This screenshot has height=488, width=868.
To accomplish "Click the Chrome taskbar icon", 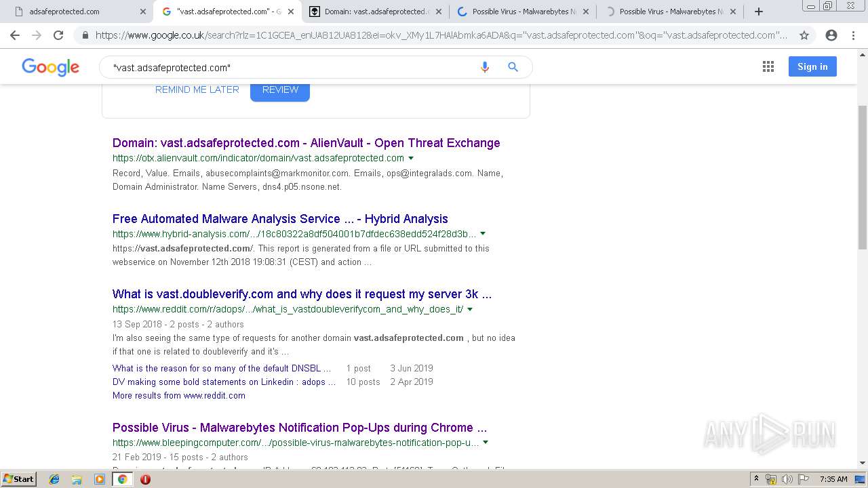I will point(122,479).
